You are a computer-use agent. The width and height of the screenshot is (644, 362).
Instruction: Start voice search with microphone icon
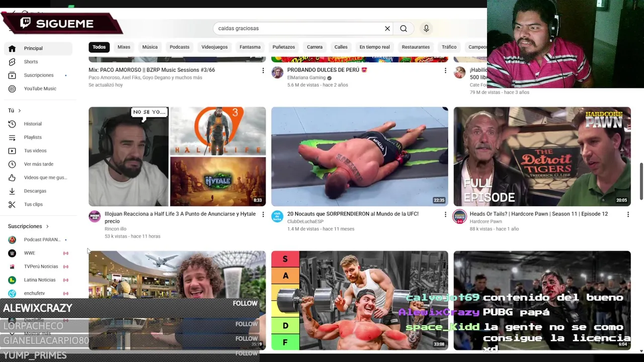click(x=426, y=29)
